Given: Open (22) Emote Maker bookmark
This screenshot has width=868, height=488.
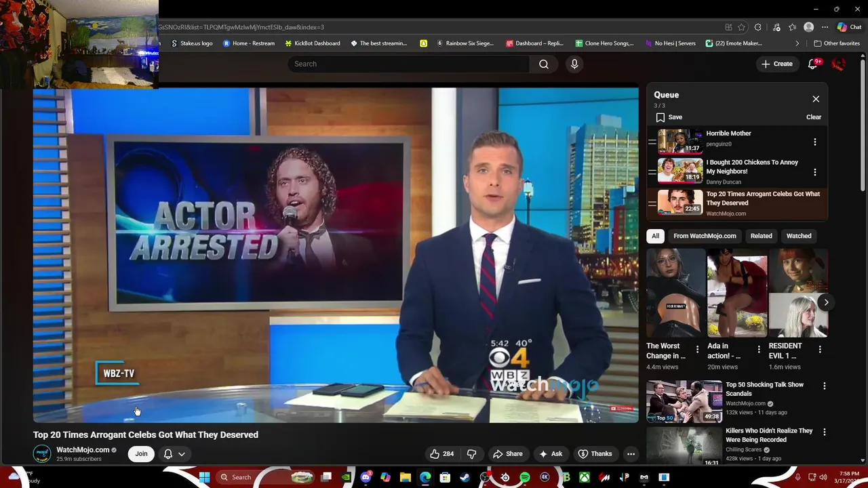Looking at the screenshot, I should tap(734, 43).
